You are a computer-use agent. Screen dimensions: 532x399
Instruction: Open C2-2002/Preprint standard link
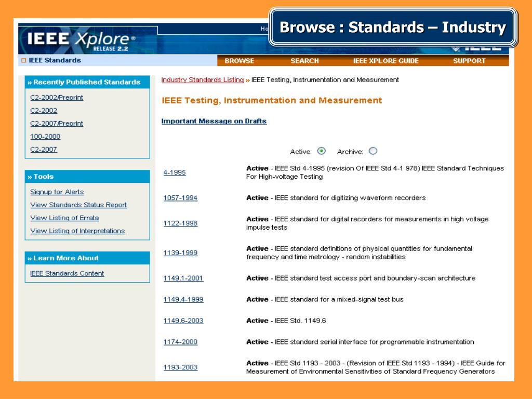click(57, 98)
